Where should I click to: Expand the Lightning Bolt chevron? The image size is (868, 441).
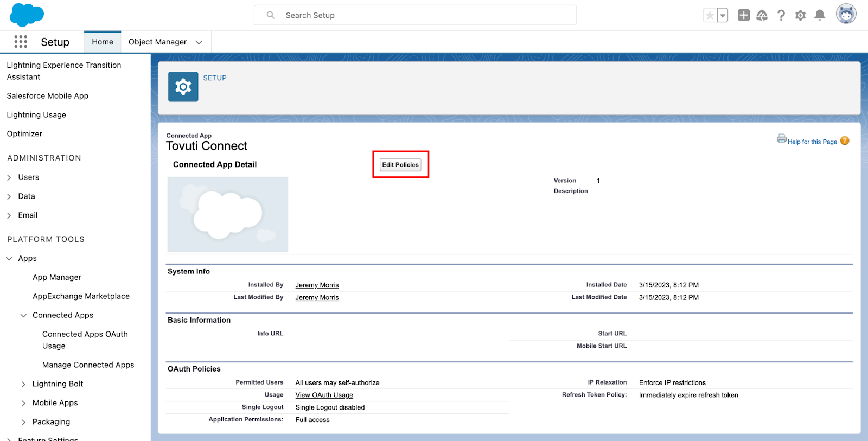(x=23, y=384)
